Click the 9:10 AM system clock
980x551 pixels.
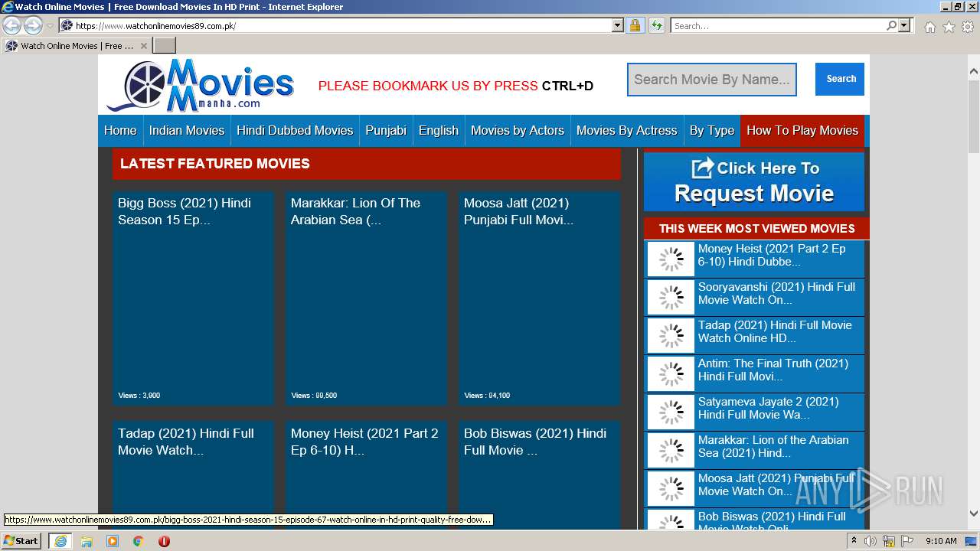click(941, 541)
